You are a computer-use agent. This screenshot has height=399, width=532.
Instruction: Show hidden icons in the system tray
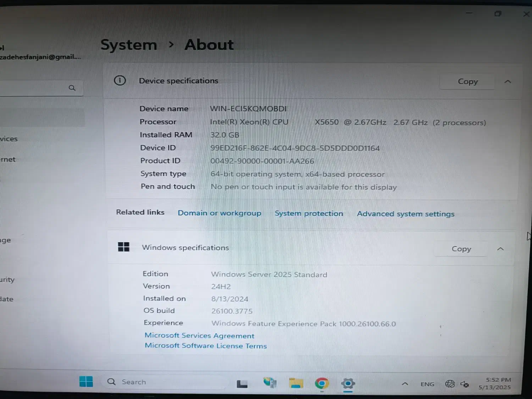(x=405, y=384)
